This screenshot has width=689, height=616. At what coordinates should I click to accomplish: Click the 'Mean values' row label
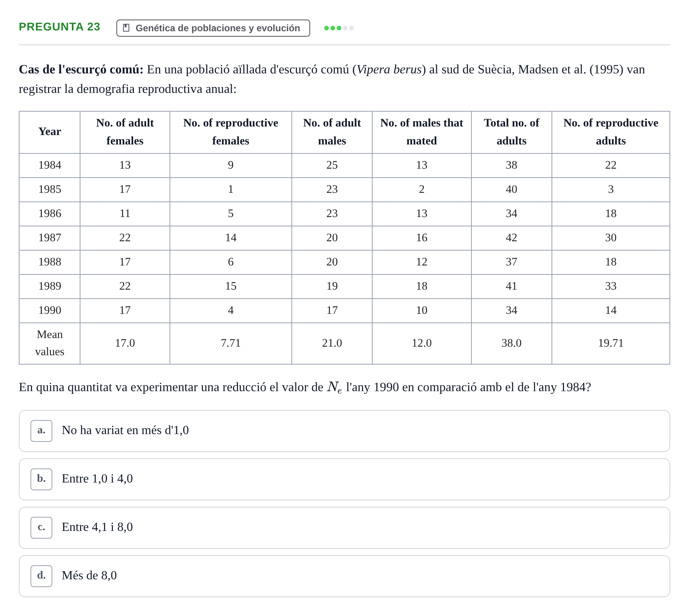50,343
